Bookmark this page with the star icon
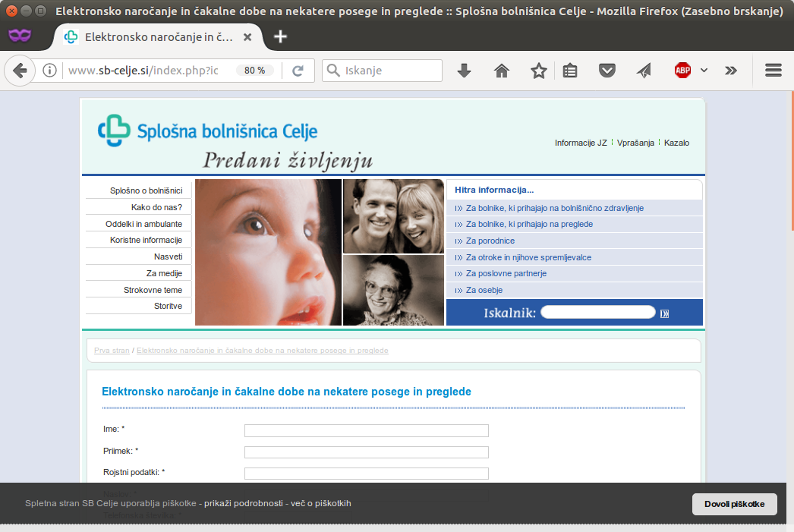Image resolution: width=794 pixels, height=532 pixels. click(539, 71)
